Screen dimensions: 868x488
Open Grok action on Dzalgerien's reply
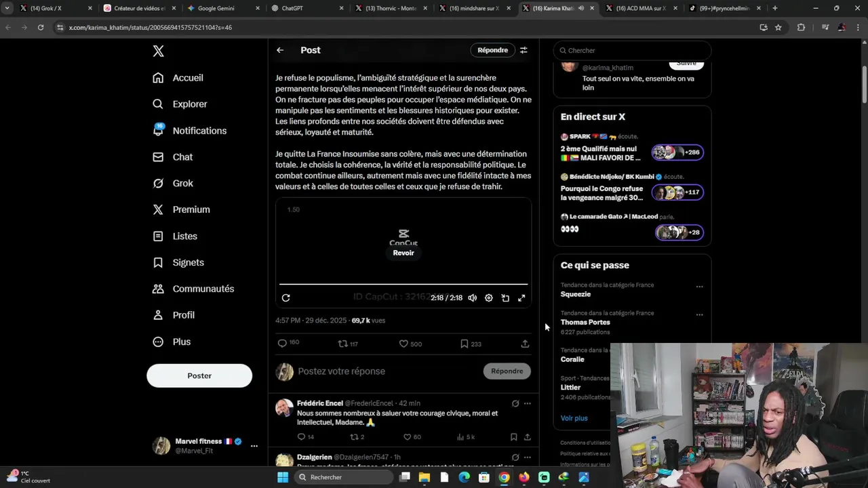point(515,457)
